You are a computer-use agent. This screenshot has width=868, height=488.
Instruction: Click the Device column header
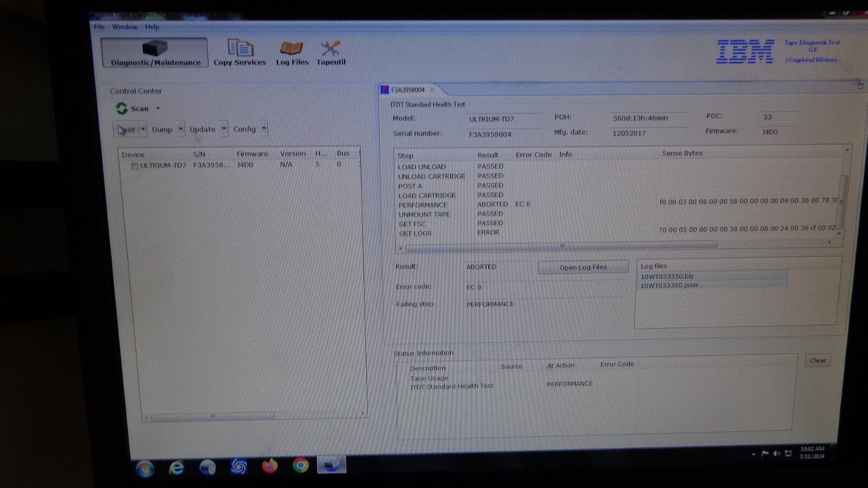pyautogui.click(x=133, y=155)
